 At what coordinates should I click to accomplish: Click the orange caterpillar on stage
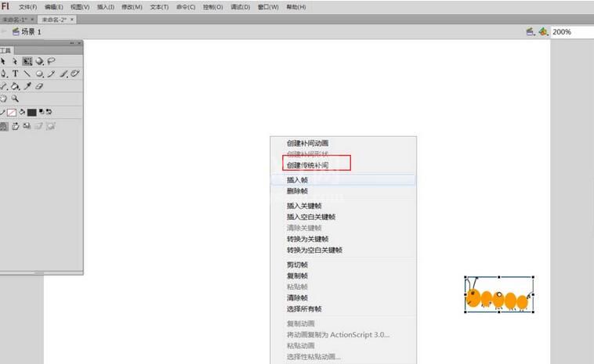pyautogui.click(x=498, y=297)
